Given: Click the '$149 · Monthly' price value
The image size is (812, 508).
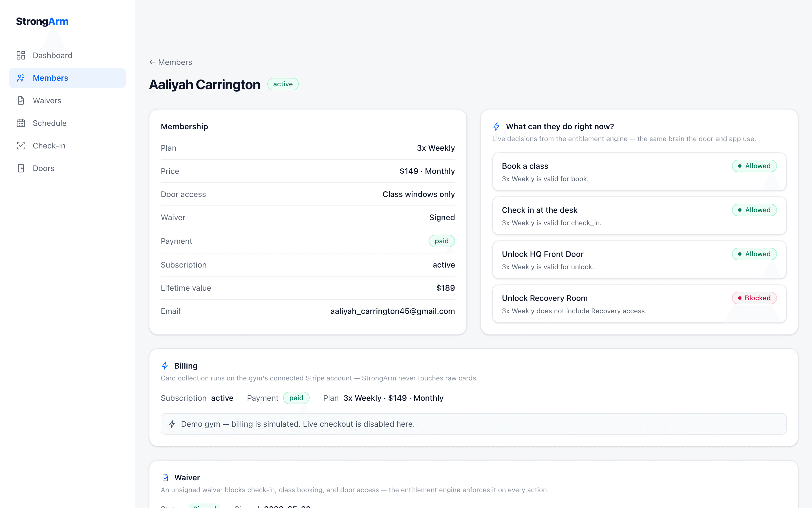Looking at the screenshot, I should coord(427,171).
